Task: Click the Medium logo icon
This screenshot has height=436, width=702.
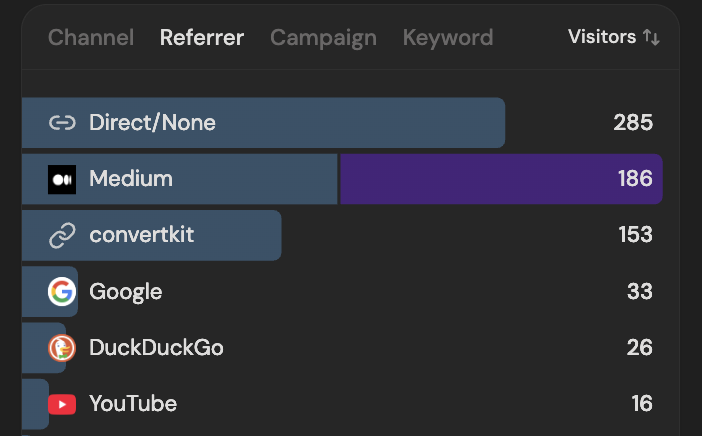Action: tap(62, 179)
